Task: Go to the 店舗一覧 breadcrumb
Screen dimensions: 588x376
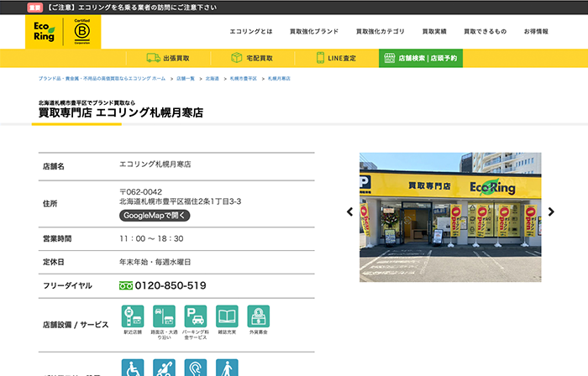Action: [x=186, y=79]
